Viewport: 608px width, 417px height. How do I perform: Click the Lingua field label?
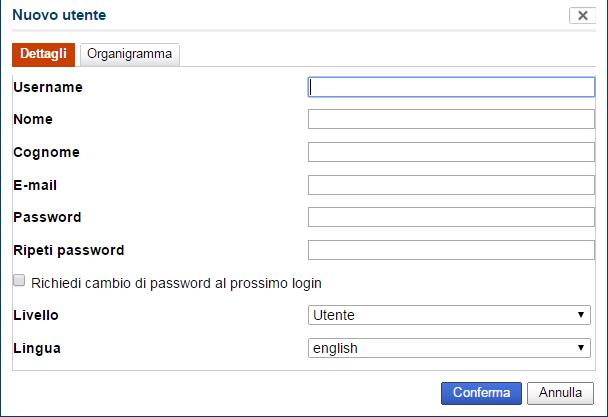click(x=37, y=348)
